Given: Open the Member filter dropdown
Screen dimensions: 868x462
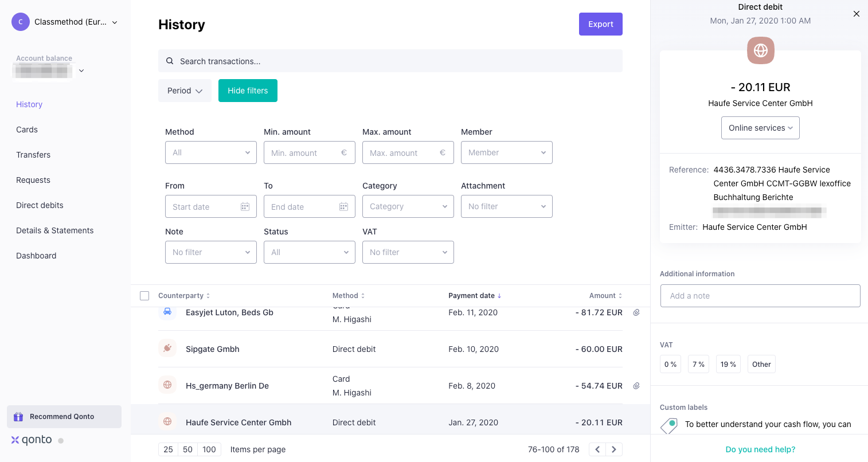Looking at the screenshot, I should click(x=507, y=152).
